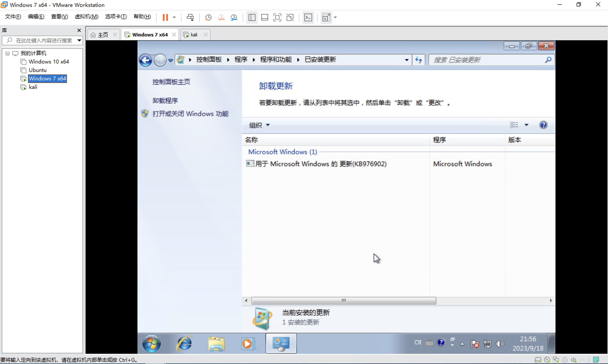Sort by the 名称 column header
This screenshot has height=364, width=608.
[x=336, y=140]
